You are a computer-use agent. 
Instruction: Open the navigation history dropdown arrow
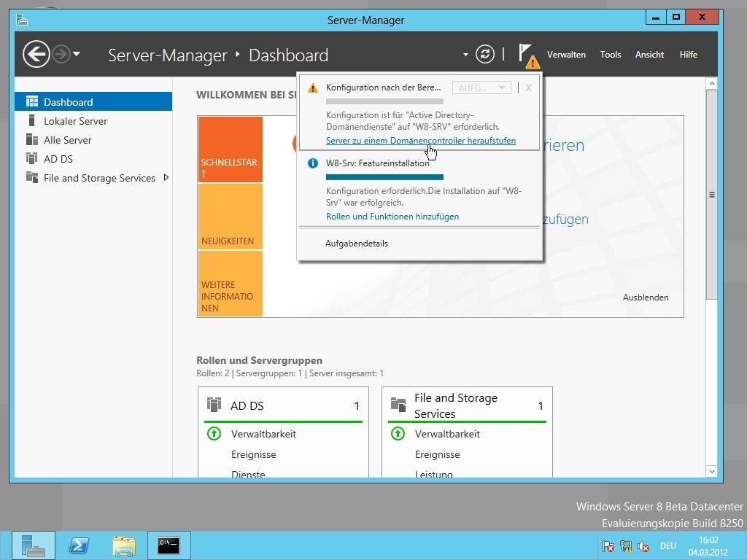pyautogui.click(x=77, y=54)
